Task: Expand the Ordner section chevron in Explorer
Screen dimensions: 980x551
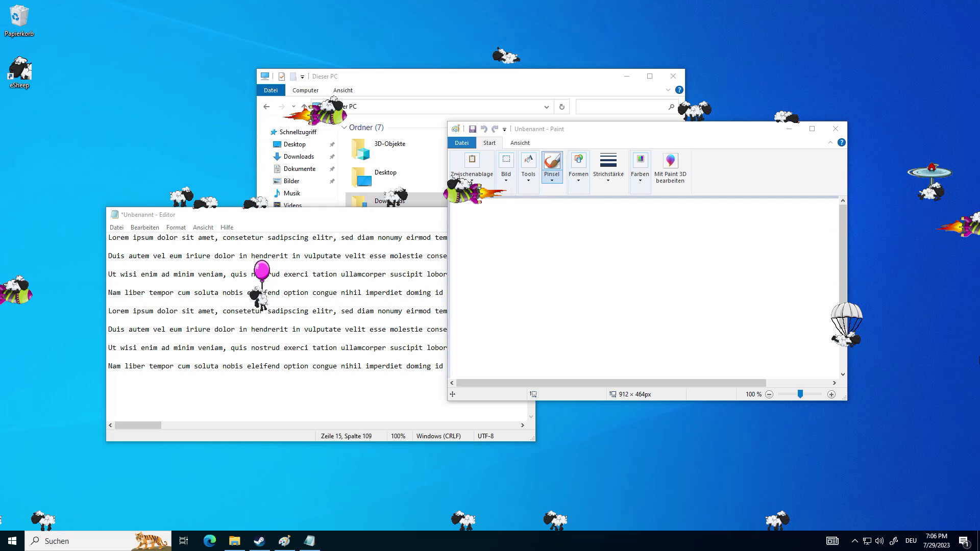Action: 345,127
